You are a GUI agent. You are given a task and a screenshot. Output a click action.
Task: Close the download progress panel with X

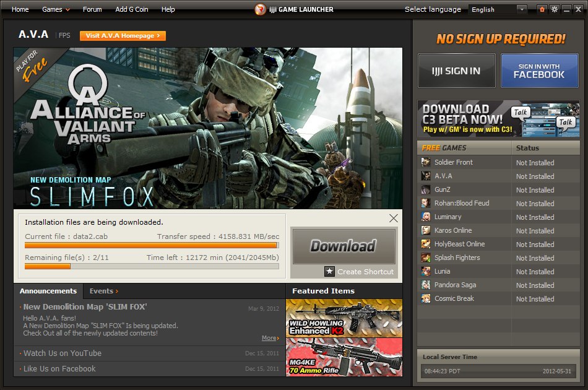[393, 218]
